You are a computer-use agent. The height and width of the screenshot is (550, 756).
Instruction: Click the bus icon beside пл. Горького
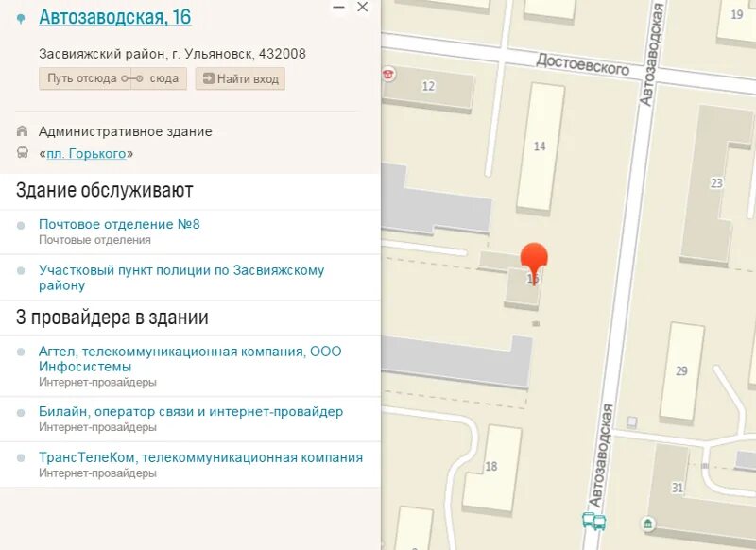coord(22,153)
